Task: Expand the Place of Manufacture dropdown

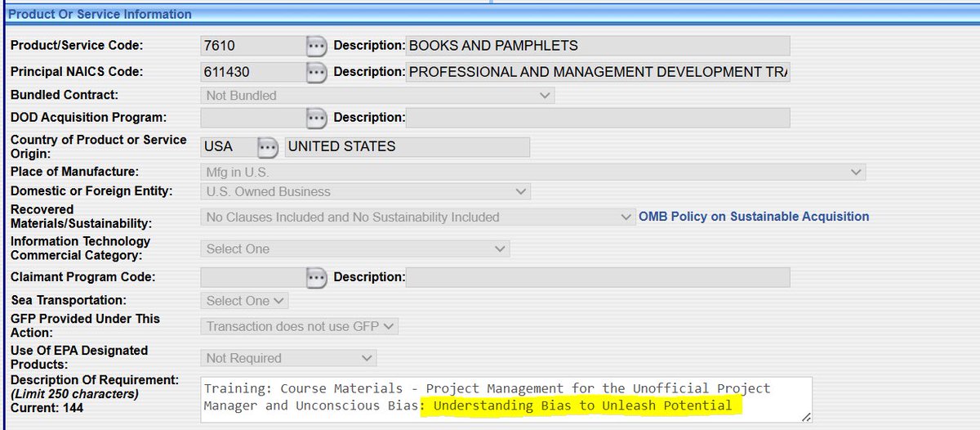Action: point(532,172)
